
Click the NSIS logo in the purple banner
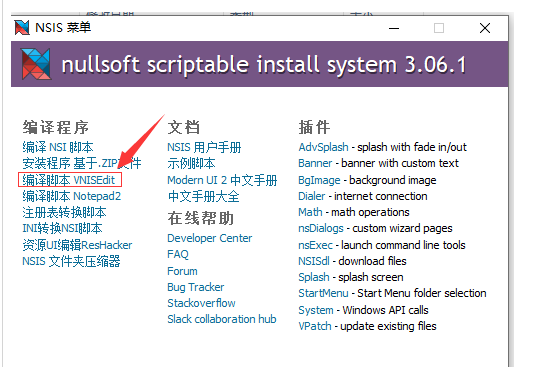point(36,64)
